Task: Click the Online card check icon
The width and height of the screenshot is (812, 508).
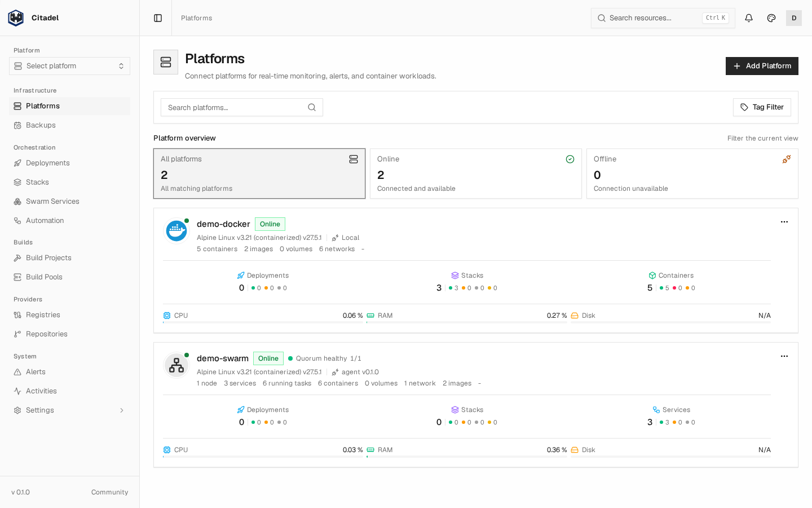Action: pyautogui.click(x=570, y=159)
